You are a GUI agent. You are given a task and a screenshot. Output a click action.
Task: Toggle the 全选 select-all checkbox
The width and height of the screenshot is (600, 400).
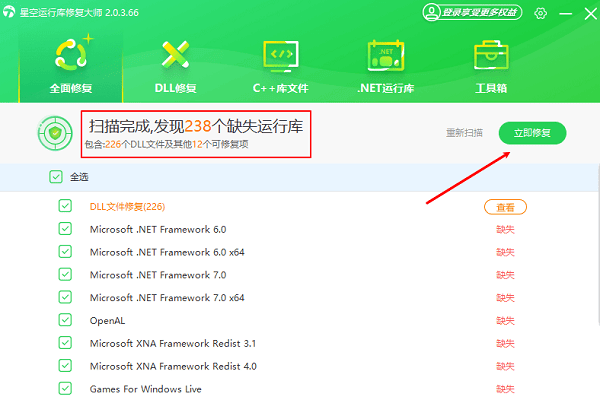[x=56, y=177]
